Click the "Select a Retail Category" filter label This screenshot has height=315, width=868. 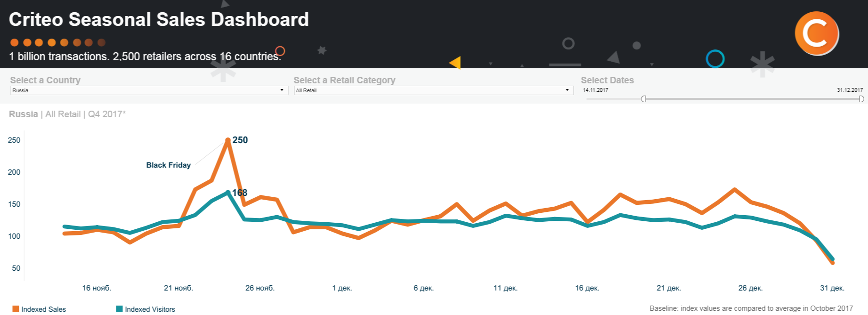point(344,81)
